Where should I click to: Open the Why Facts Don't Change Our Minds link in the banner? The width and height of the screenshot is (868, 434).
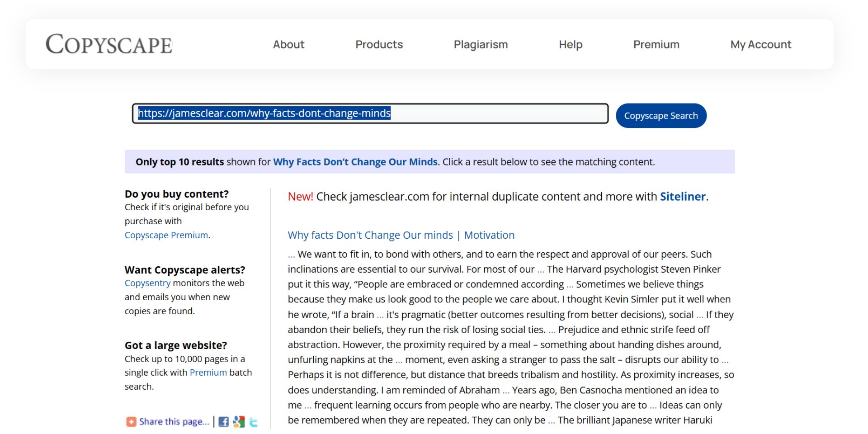[x=355, y=162]
